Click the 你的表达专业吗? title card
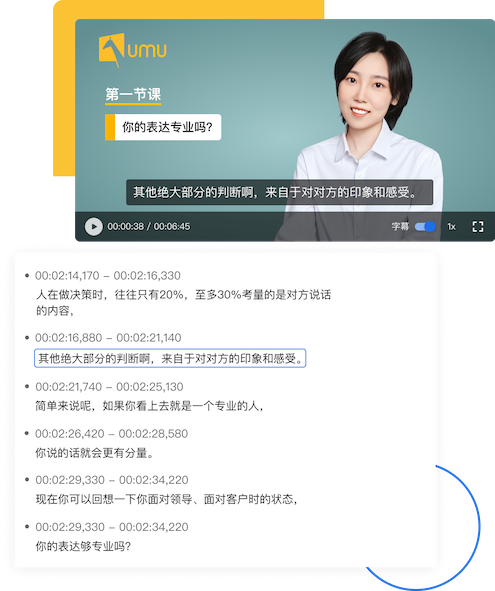The image size is (495, 591). [x=163, y=127]
